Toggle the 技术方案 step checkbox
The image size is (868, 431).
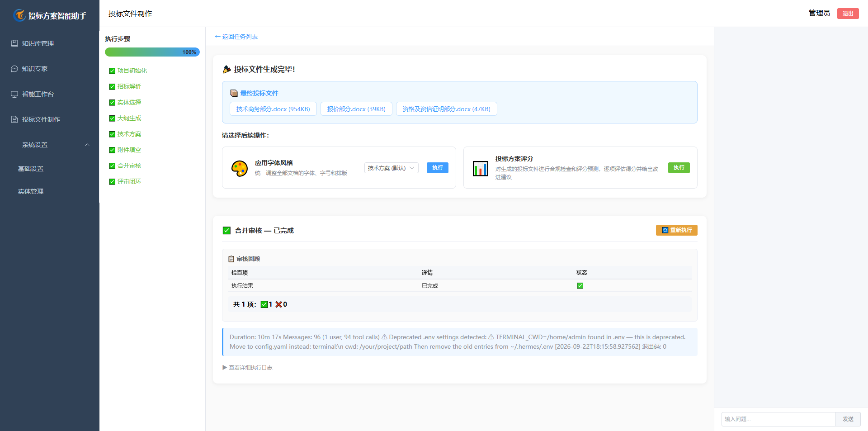point(112,134)
